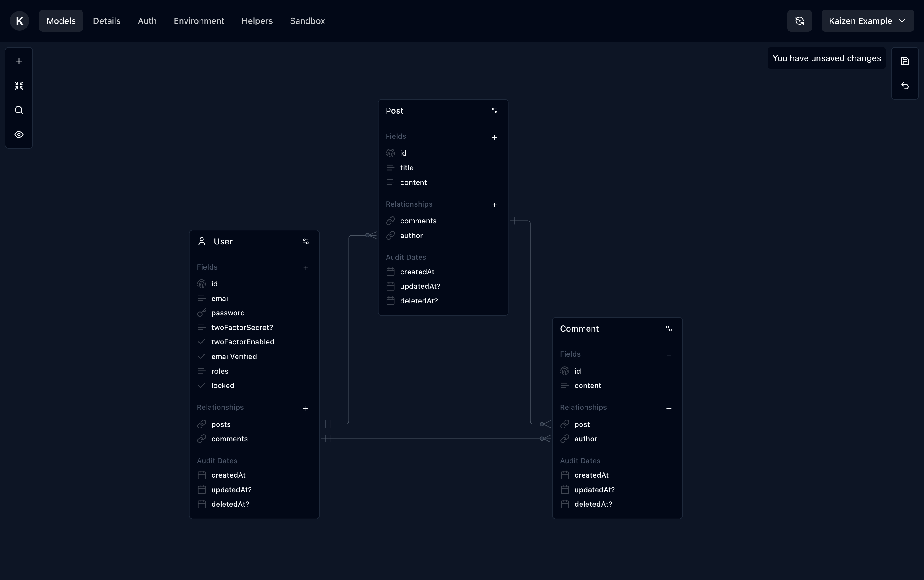
Task: Click the undo changes arrow icon
Action: coord(905,86)
